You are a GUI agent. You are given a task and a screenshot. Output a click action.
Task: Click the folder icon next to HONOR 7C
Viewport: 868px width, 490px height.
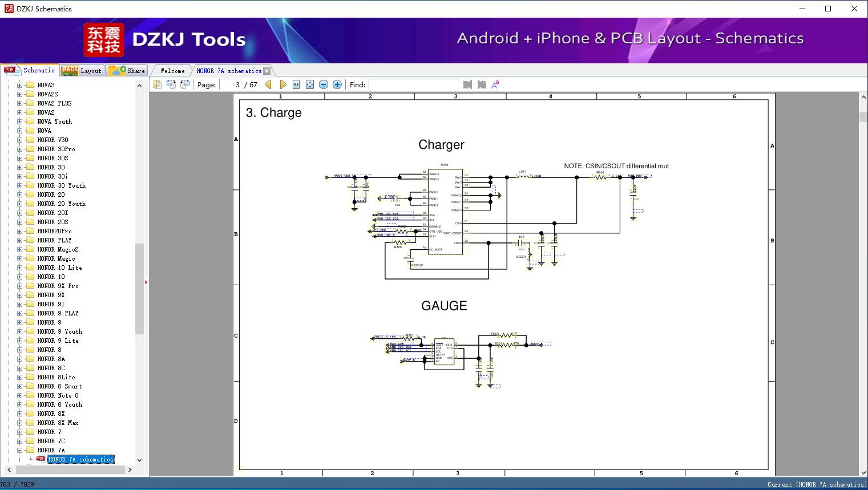coord(30,441)
